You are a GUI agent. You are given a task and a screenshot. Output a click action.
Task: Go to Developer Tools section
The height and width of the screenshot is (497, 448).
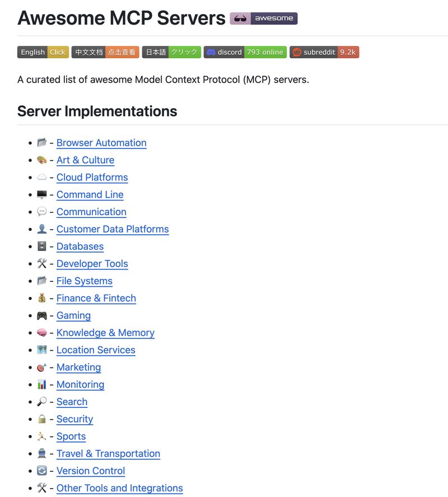pyautogui.click(x=92, y=264)
